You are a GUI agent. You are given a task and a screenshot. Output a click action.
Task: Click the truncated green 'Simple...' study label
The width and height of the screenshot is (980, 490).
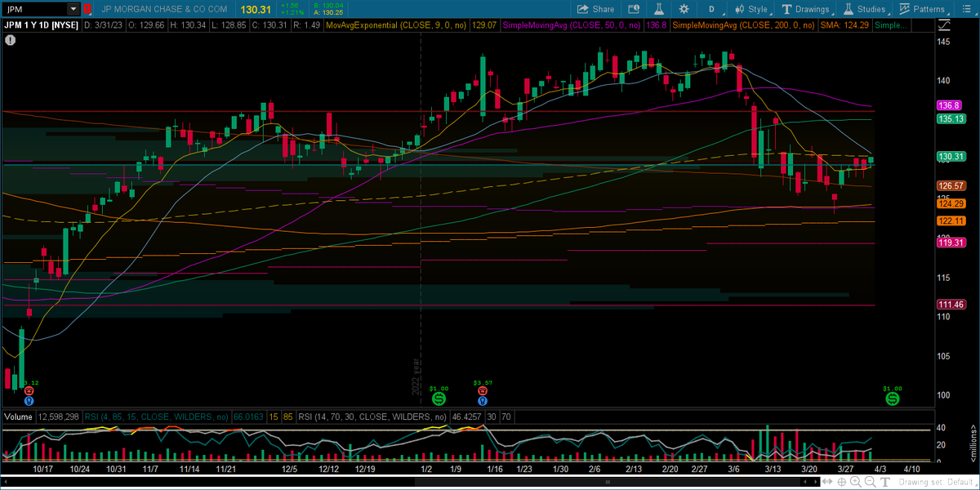tap(890, 25)
